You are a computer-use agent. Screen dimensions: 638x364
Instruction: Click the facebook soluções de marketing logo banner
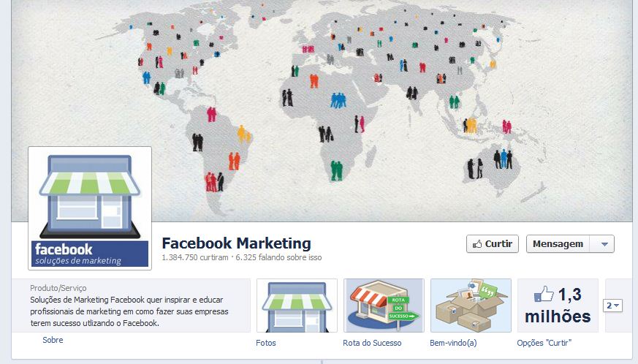click(89, 254)
